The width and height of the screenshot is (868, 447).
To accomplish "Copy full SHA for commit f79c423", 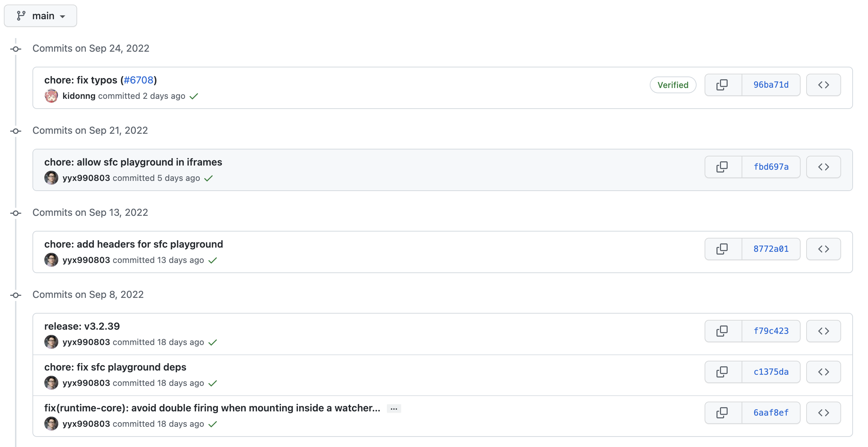I will tap(722, 331).
